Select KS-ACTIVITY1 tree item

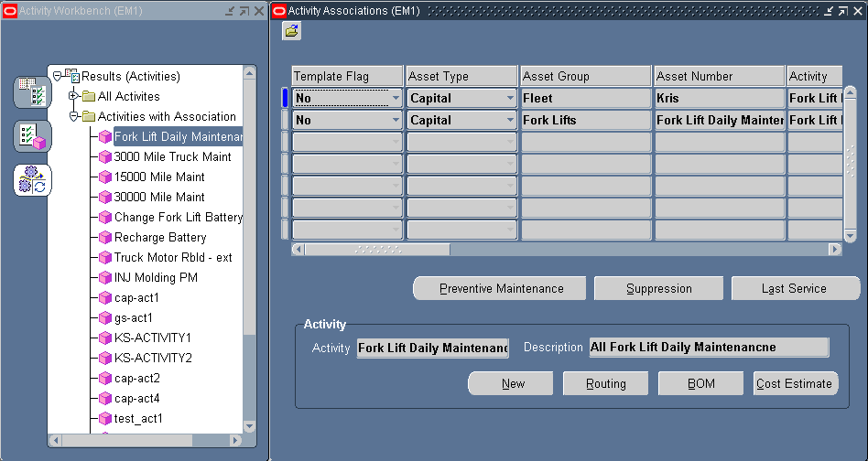(152, 338)
